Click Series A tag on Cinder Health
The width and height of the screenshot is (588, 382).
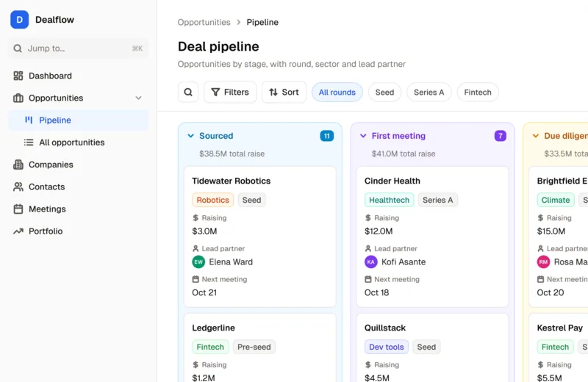437,200
